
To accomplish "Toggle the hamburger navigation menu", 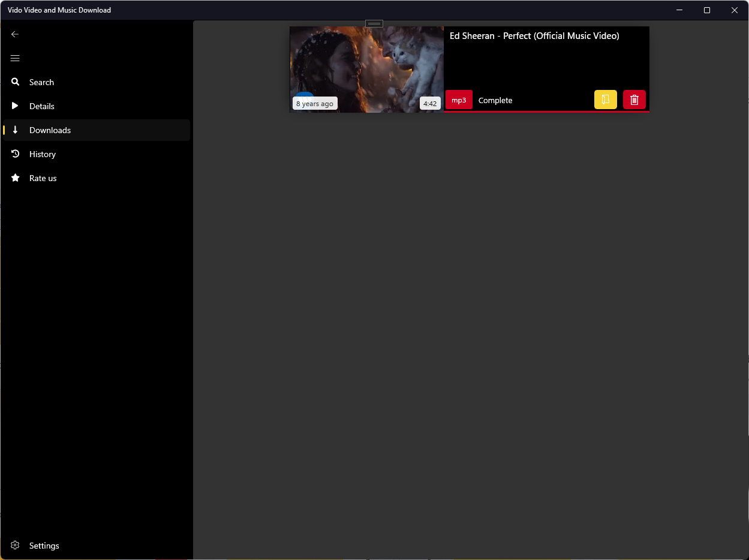I will pos(15,58).
